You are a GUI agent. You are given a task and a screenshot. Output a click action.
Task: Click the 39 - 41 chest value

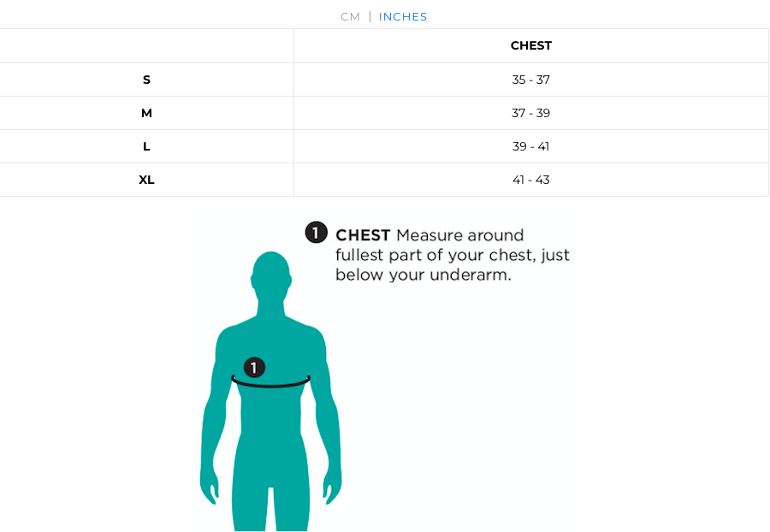530,146
